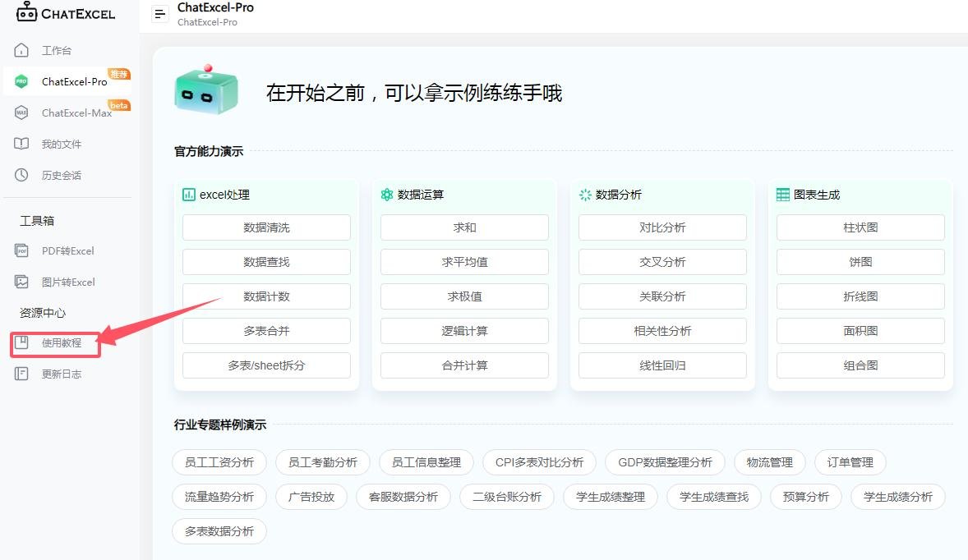The width and height of the screenshot is (968, 560).
Task: Open the 更新日志 sidebar entry
Action: click(x=61, y=374)
